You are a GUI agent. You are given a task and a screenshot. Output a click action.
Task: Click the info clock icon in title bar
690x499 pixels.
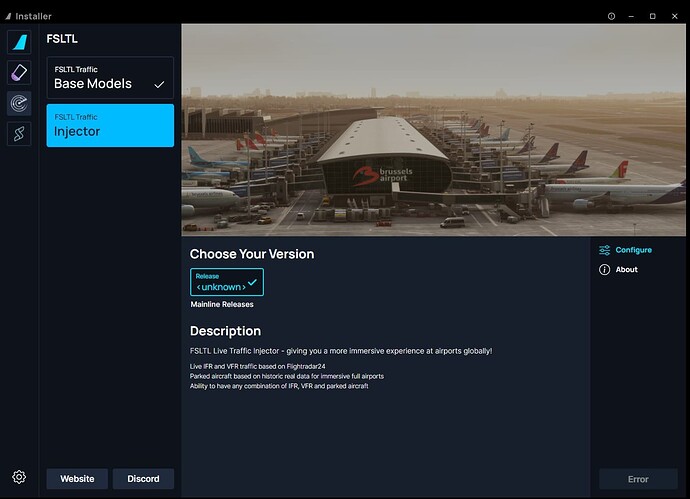[611, 16]
